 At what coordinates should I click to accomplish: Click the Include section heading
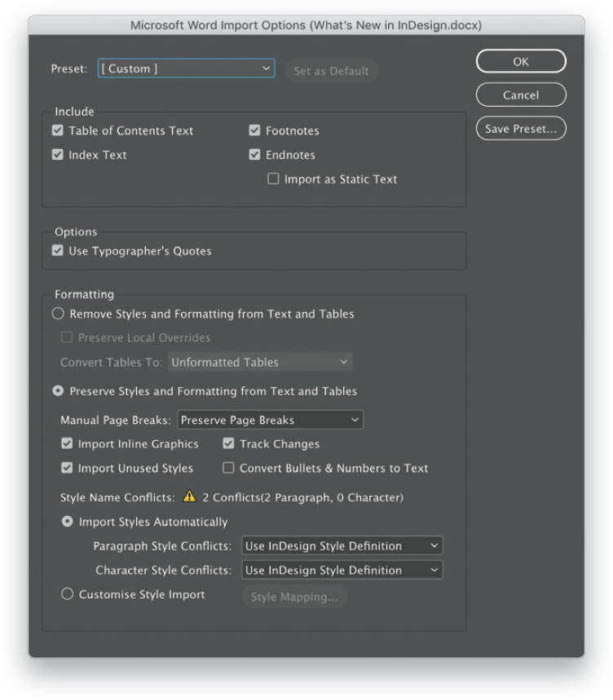[74, 111]
